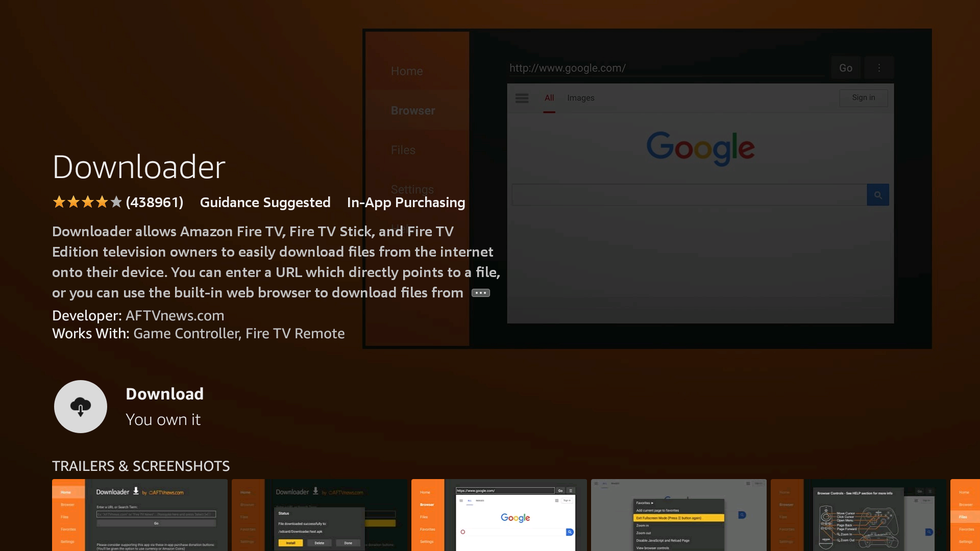Select the Images tab in browser view
The image size is (980, 551).
(580, 97)
